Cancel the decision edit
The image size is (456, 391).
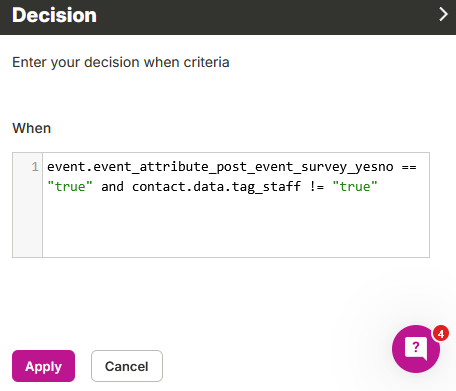(x=127, y=366)
